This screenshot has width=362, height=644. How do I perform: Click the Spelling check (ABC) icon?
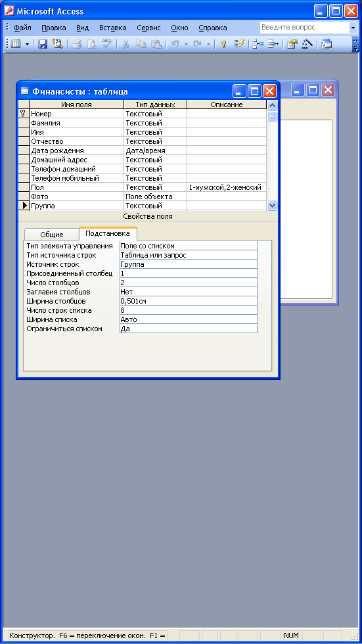(106, 44)
